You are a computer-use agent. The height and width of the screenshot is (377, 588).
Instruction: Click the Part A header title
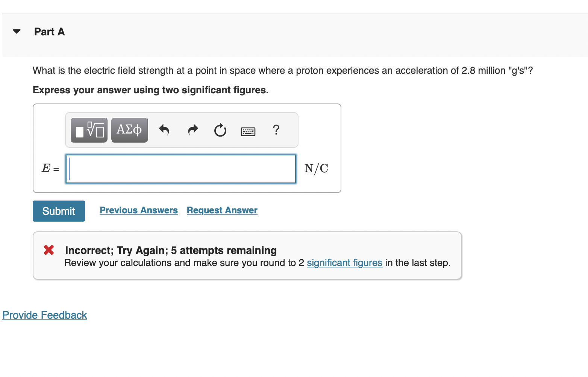pyautogui.click(x=49, y=32)
